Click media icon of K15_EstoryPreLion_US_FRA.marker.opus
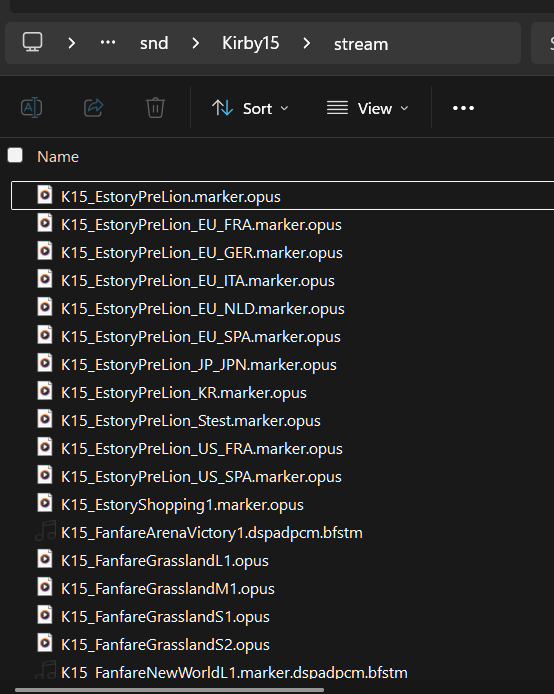554x694 pixels. pyautogui.click(x=45, y=447)
